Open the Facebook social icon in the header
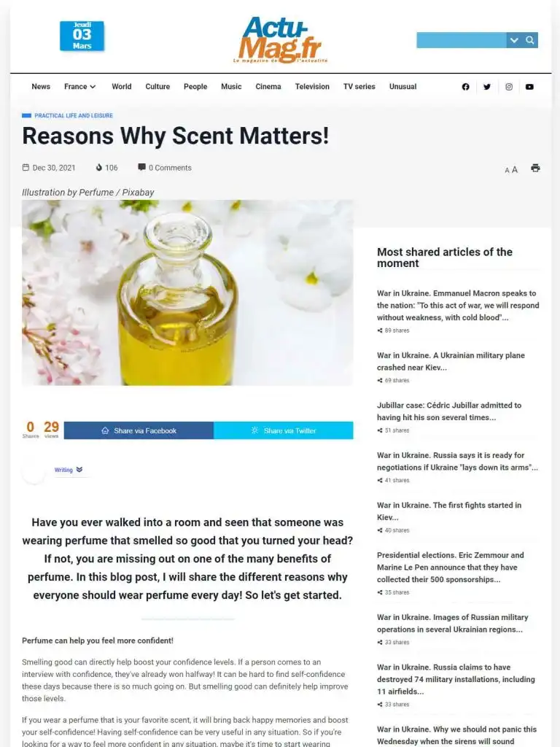 tap(465, 87)
